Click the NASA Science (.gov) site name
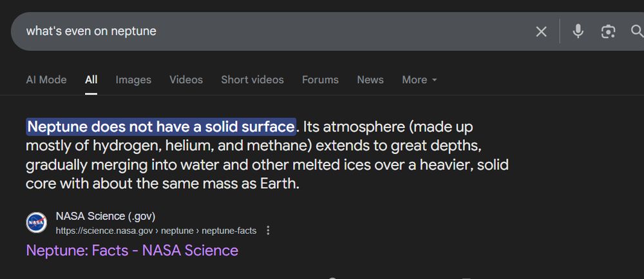Screen dimensions: 644x279 106,216
